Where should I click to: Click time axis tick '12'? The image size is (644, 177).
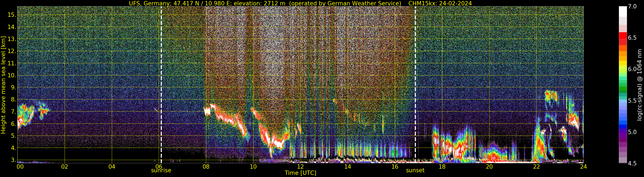(300, 166)
